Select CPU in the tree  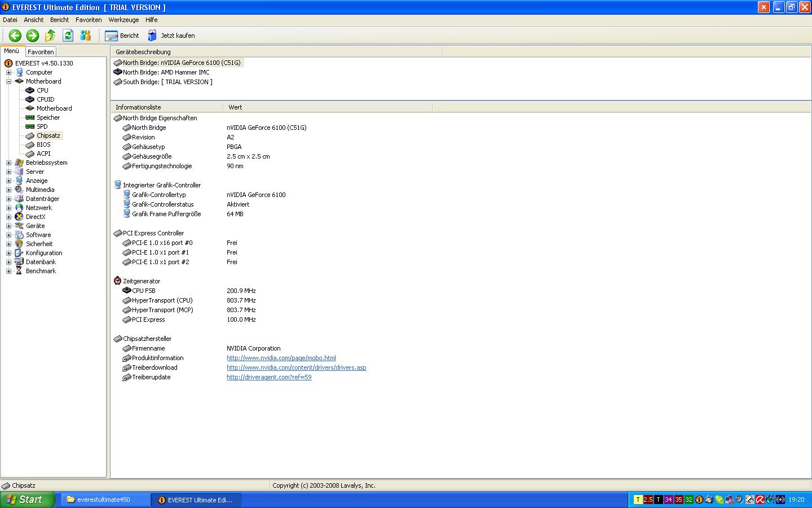point(42,90)
